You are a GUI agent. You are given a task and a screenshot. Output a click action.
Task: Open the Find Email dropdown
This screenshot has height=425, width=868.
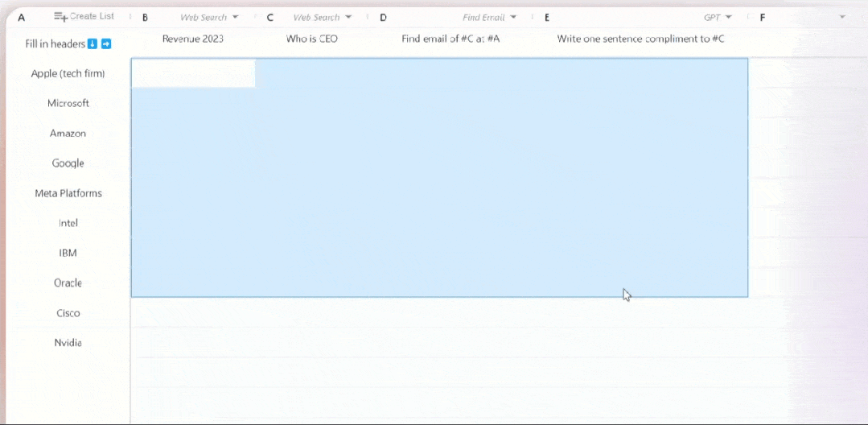pos(489,17)
